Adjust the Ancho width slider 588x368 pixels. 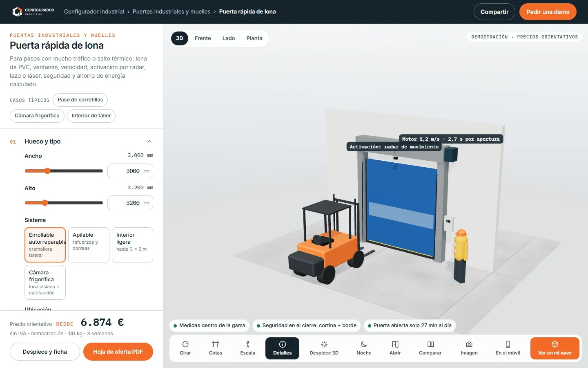[x=64, y=171]
